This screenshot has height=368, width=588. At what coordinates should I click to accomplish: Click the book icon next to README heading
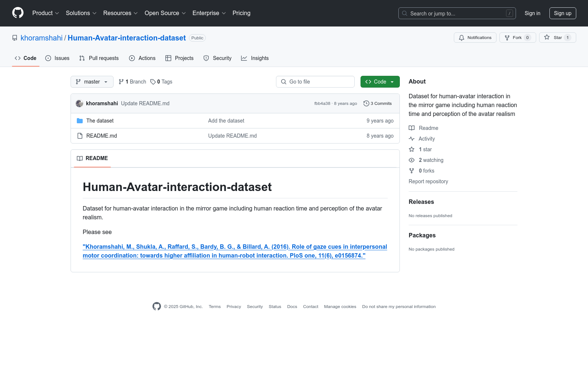pyautogui.click(x=80, y=158)
